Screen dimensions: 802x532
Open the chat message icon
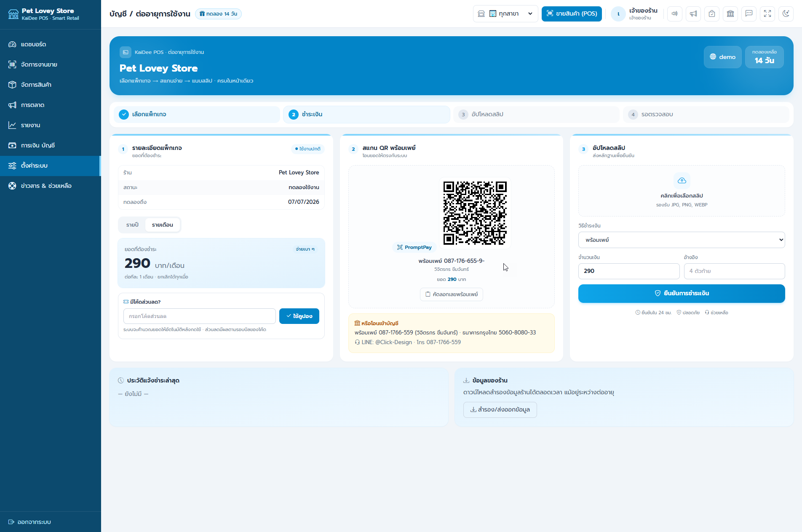click(x=749, y=14)
